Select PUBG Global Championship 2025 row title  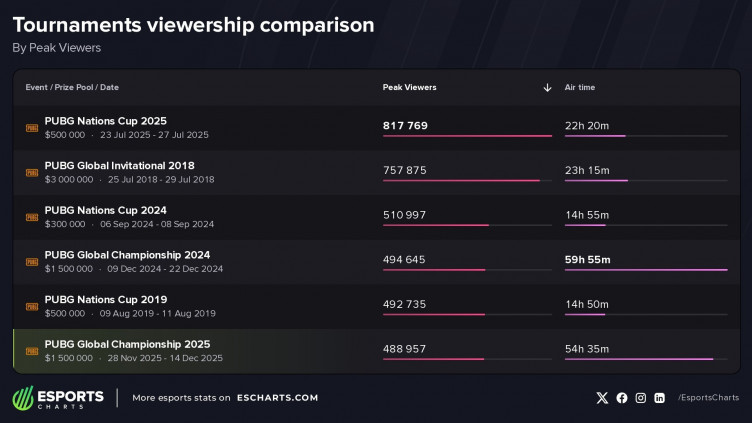tap(127, 344)
